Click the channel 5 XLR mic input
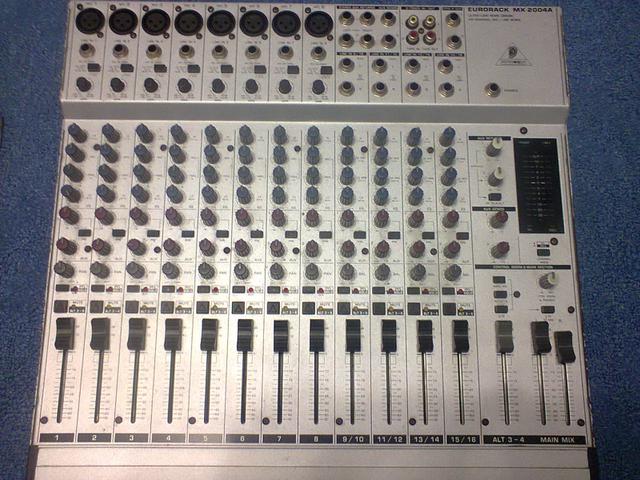The width and height of the screenshot is (640, 480). (218, 21)
